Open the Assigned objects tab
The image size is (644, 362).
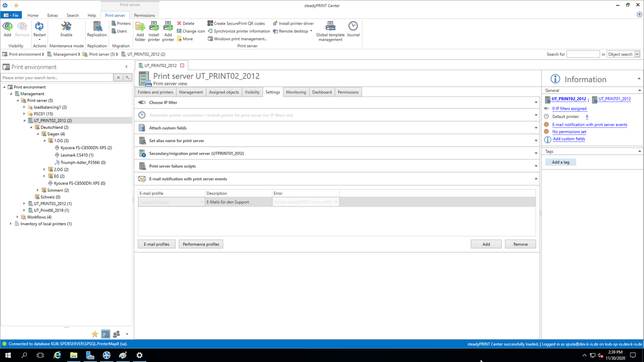click(x=224, y=92)
